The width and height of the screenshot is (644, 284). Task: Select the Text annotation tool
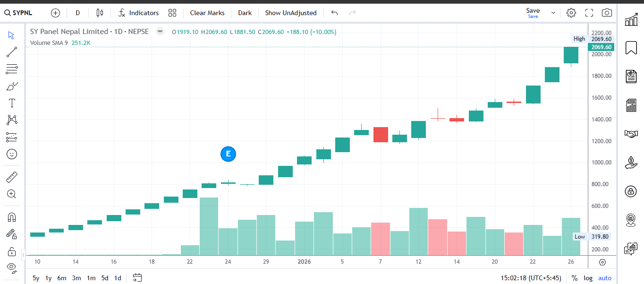(x=12, y=103)
